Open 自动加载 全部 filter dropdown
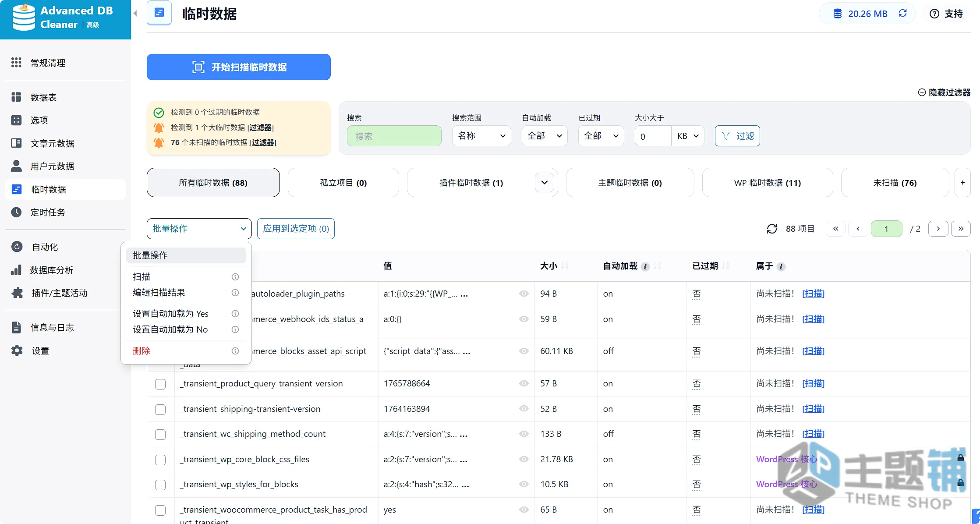The width and height of the screenshot is (980, 524). point(545,136)
